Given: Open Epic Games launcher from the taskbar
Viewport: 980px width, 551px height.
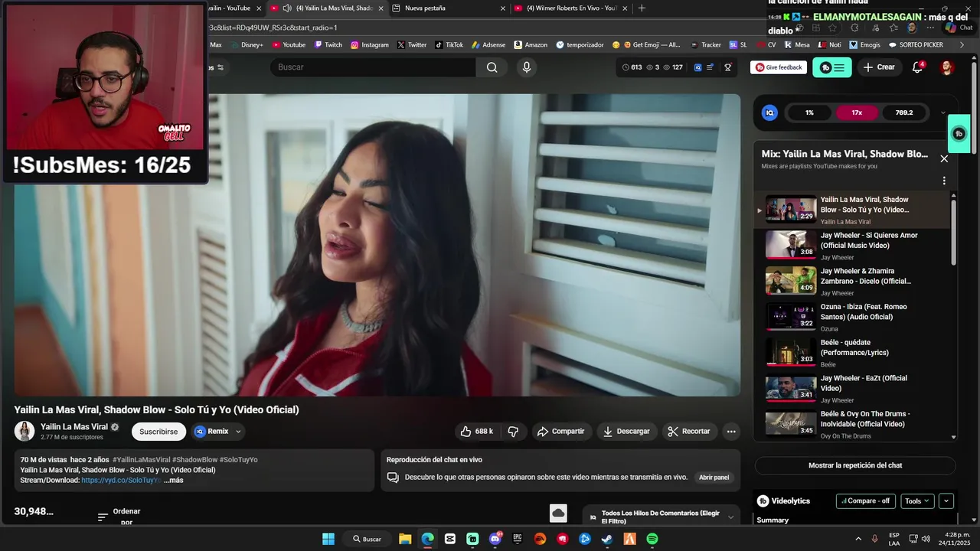Looking at the screenshot, I should coord(518,539).
